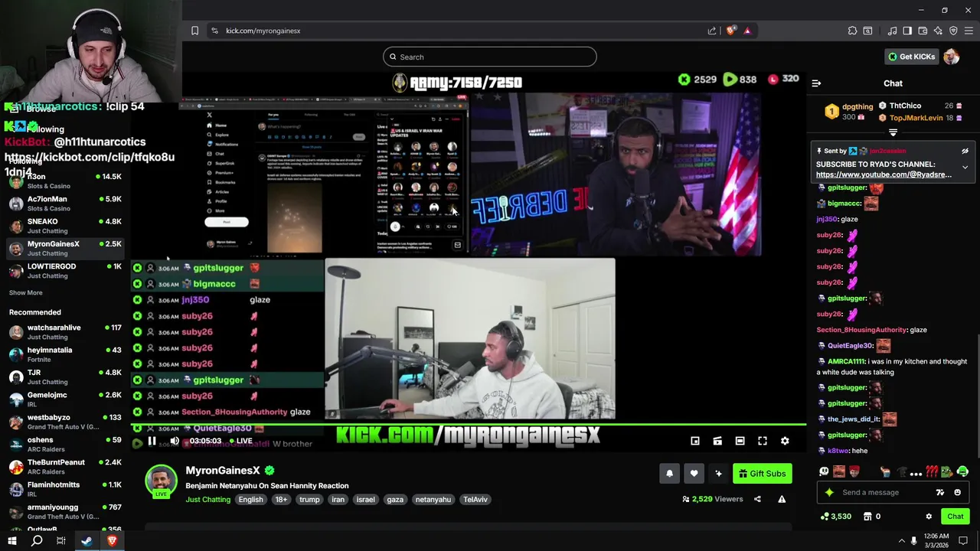Open Brave playlist music note icon

click(892, 31)
